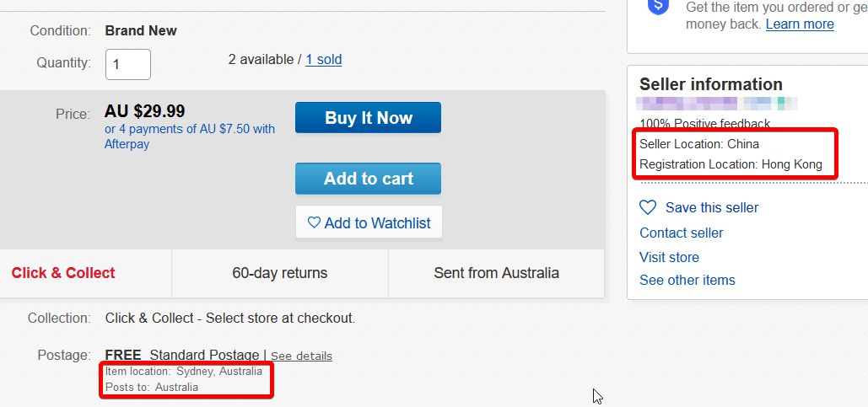Select the Click & Collect section
Viewport: 868px width, 407px height.
63,273
